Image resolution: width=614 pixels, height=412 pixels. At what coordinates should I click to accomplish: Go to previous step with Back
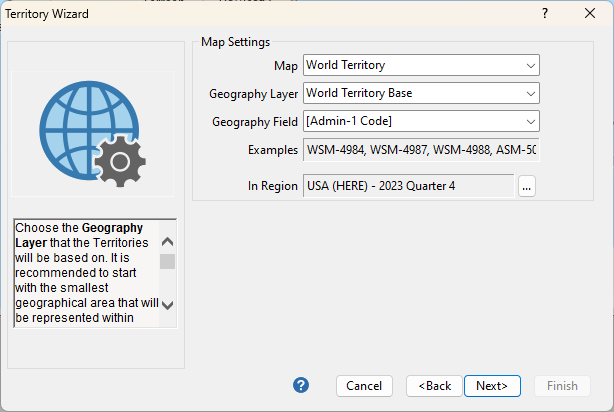click(435, 386)
